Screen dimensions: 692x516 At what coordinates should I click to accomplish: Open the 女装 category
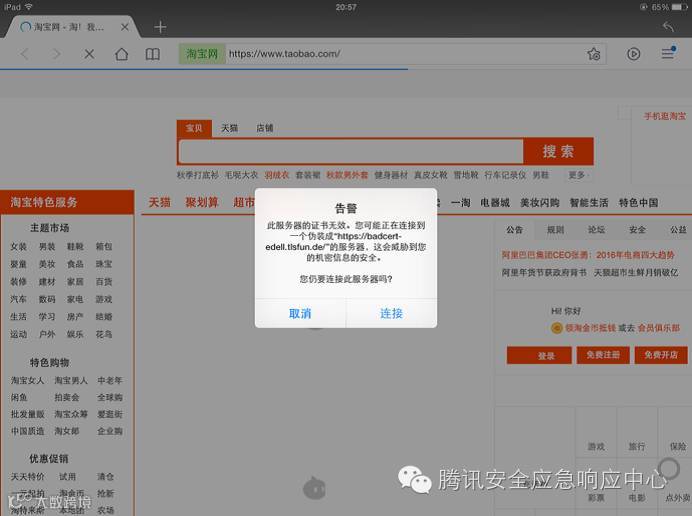(19, 247)
